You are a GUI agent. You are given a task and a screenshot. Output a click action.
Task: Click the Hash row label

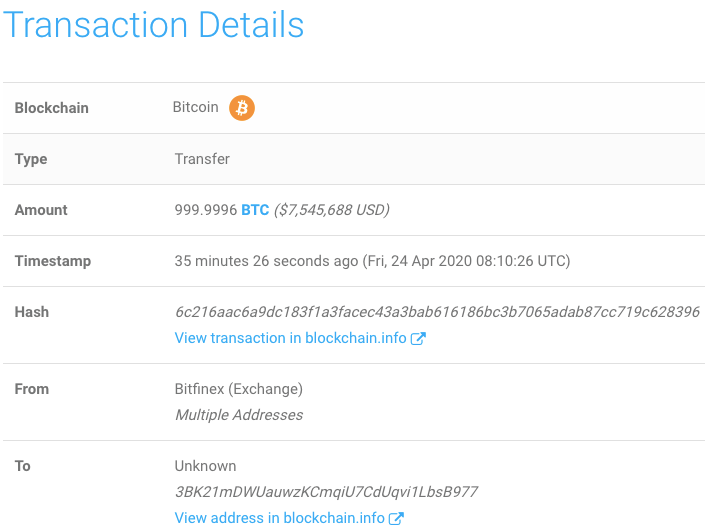point(31,312)
